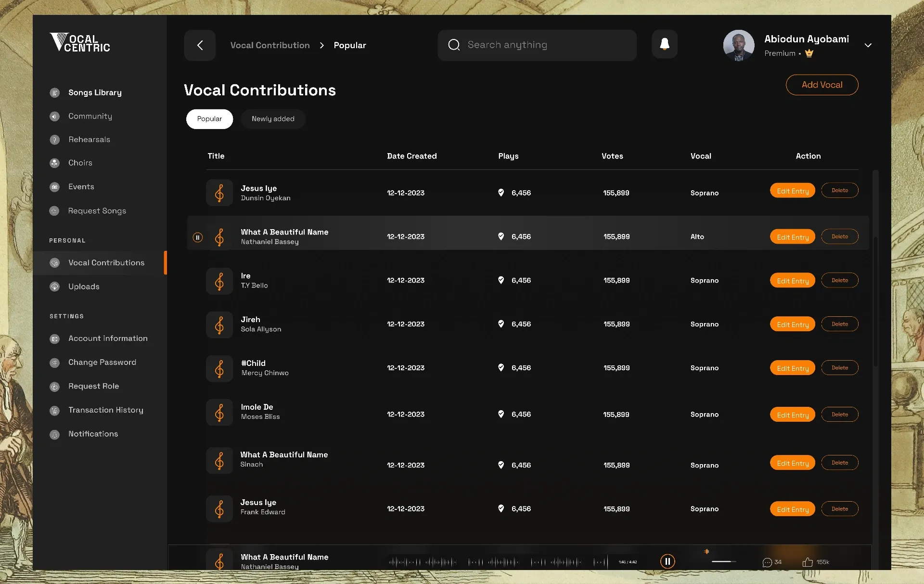Screen dimensions: 924x584
Task: Switch to the Newly added tab
Action: pyautogui.click(x=273, y=119)
